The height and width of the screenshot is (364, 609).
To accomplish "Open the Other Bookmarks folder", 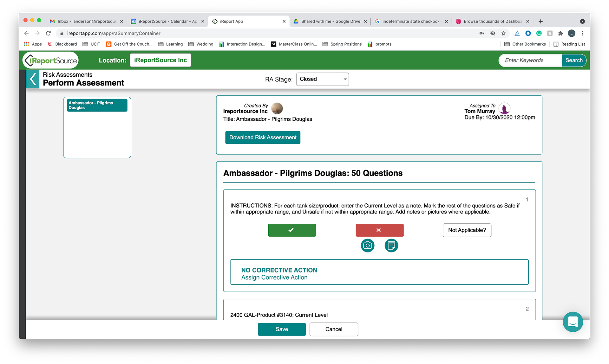I will click(x=525, y=44).
